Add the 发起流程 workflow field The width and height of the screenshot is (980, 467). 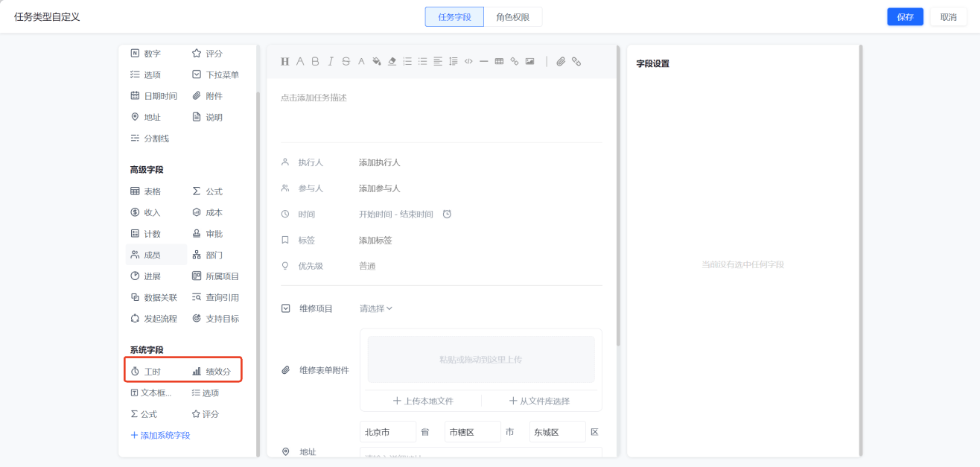(156, 319)
